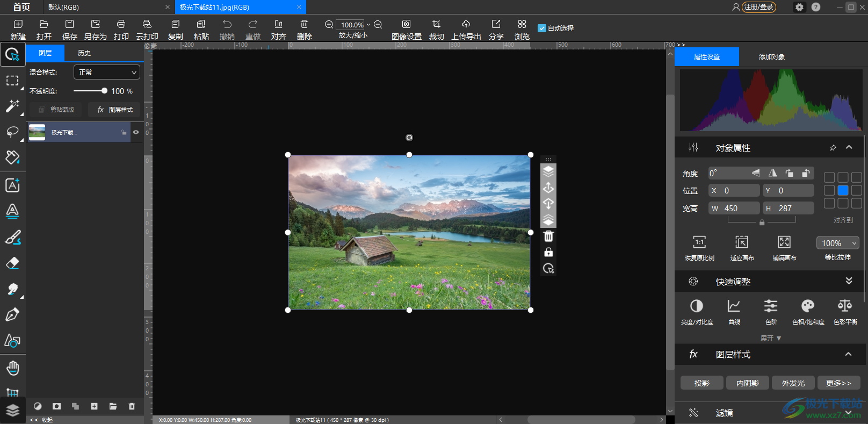
Task: Go to the 首页 home tab
Action: click(21, 7)
